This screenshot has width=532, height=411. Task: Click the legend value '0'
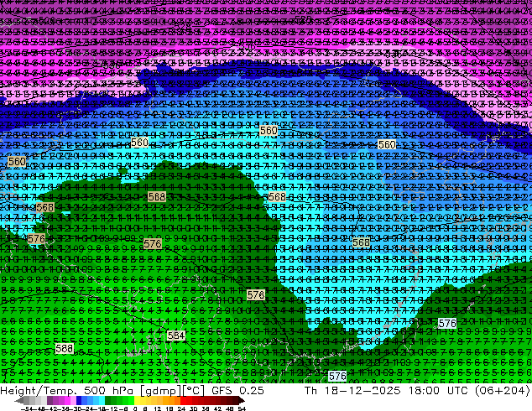coord(135,408)
